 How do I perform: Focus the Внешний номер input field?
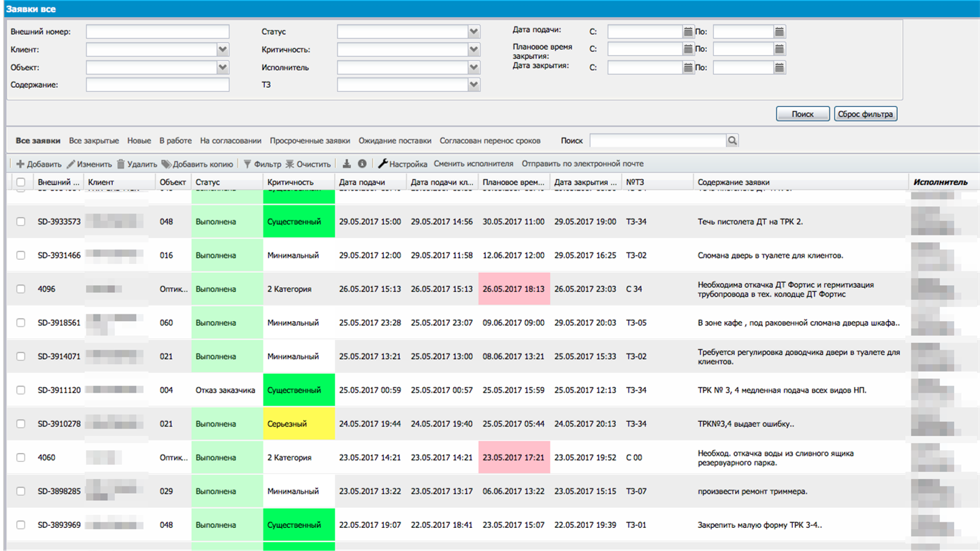coord(158,32)
